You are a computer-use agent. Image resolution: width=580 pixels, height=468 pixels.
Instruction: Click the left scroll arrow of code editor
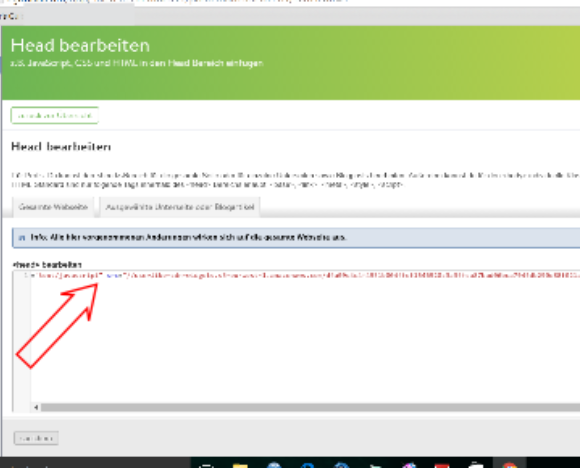click(x=36, y=407)
